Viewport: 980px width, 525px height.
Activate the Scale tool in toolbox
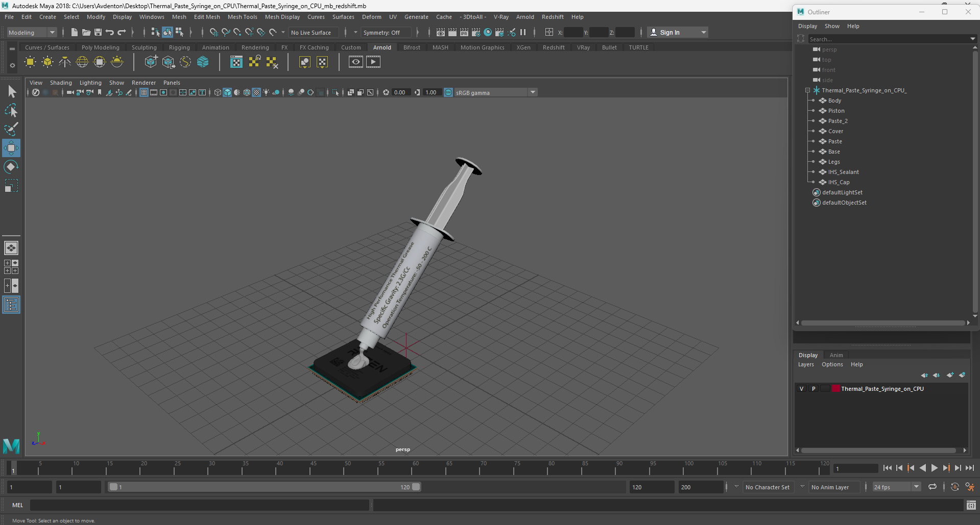point(11,186)
